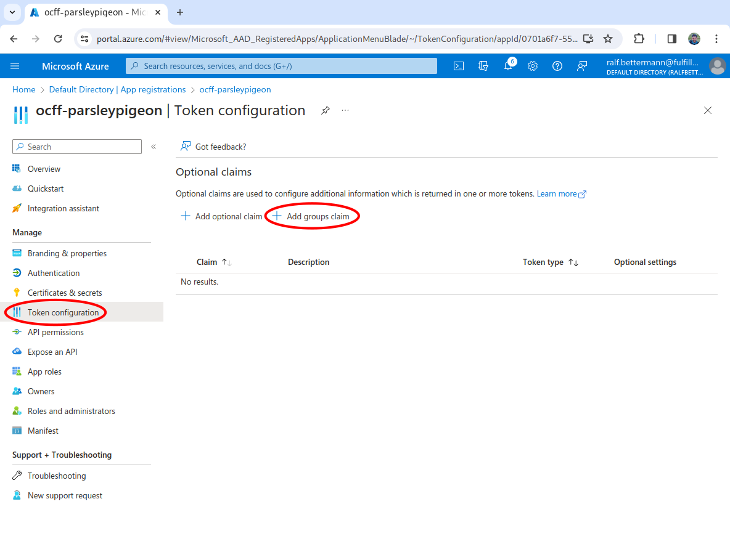Toggle the browser side panel icon
Screen dimensions: 730x560
(672, 39)
